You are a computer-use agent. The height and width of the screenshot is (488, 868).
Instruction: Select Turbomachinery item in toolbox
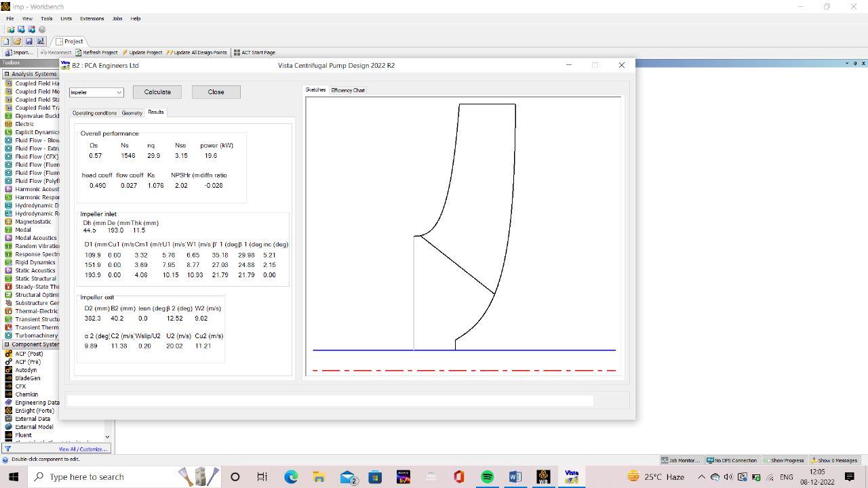(32, 335)
